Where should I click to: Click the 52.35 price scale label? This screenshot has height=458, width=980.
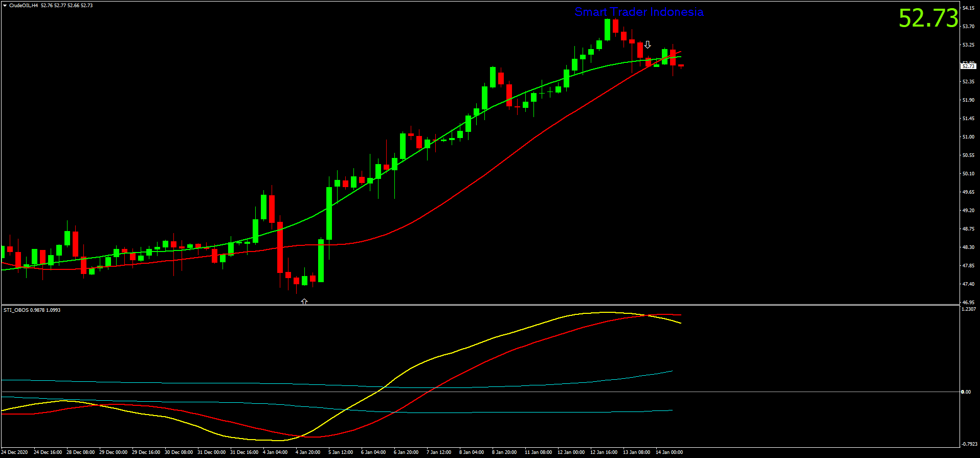click(x=968, y=82)
